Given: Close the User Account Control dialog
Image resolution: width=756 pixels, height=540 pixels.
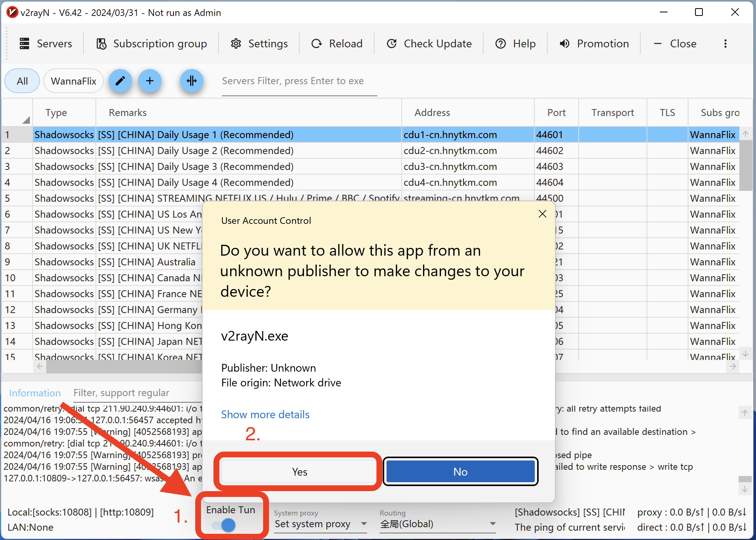Looking at the screenshot, I should (x=542, y=214).
